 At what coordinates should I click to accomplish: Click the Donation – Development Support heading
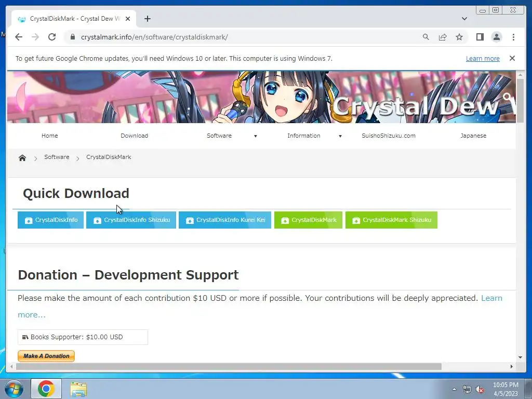128,275
